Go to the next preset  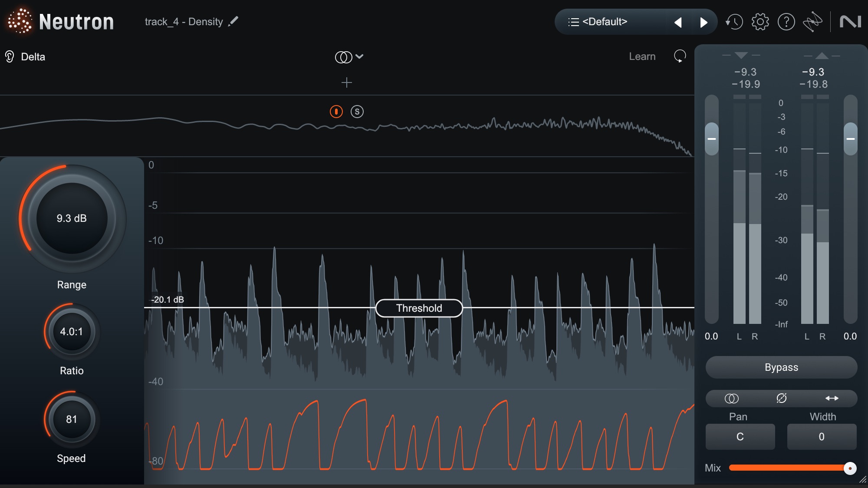tap(704, 22)
